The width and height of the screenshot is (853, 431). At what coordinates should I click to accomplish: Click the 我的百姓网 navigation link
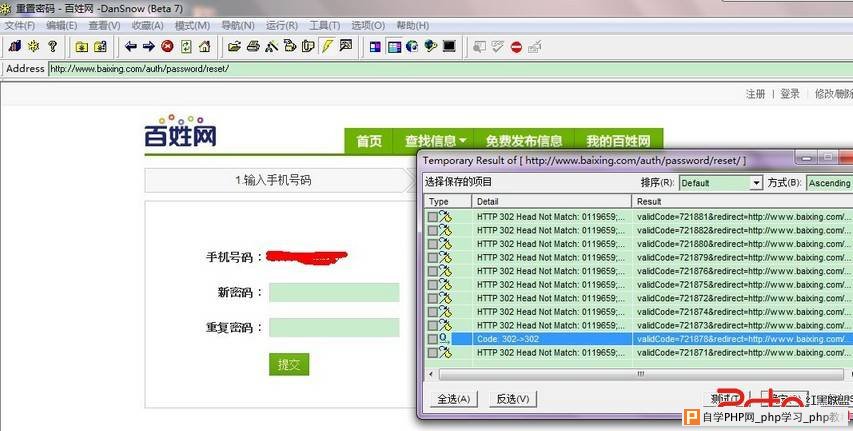click(618, 141)
